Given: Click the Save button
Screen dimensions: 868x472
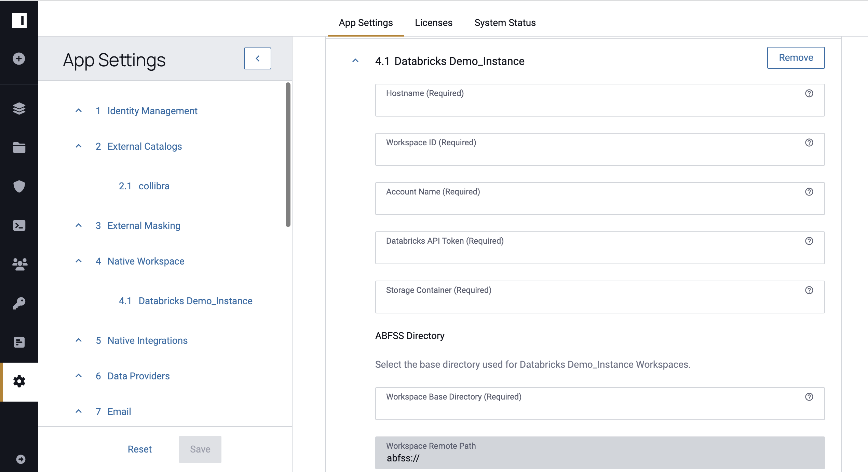Looking at the screenshot, I should click(200, 449).
